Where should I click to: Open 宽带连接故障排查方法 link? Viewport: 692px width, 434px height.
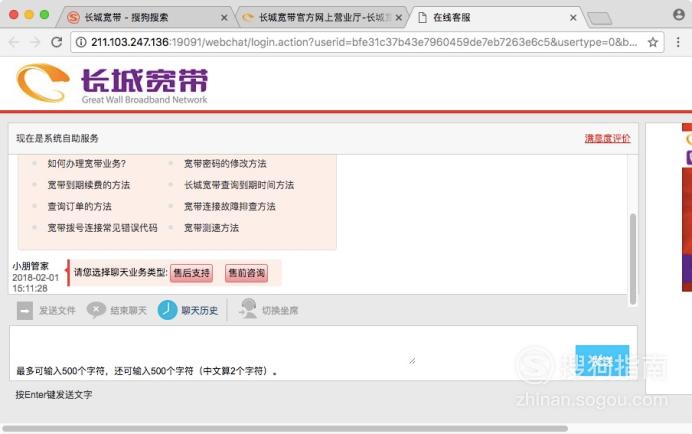click(x=229, y=206)
